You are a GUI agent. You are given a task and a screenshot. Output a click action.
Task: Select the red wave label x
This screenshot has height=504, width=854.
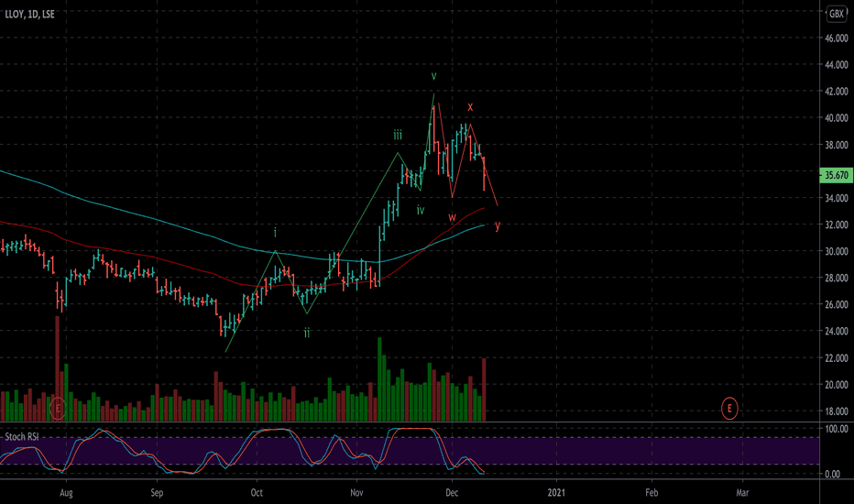tap(470, 107)
